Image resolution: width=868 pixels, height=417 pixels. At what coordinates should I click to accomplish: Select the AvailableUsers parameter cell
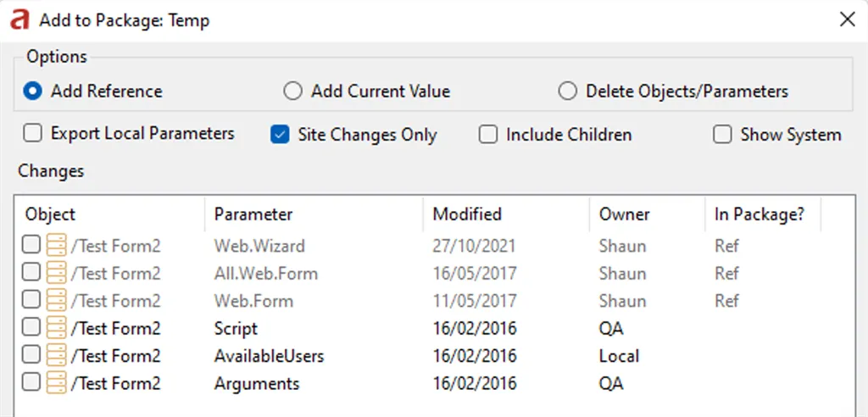point(269,356)
